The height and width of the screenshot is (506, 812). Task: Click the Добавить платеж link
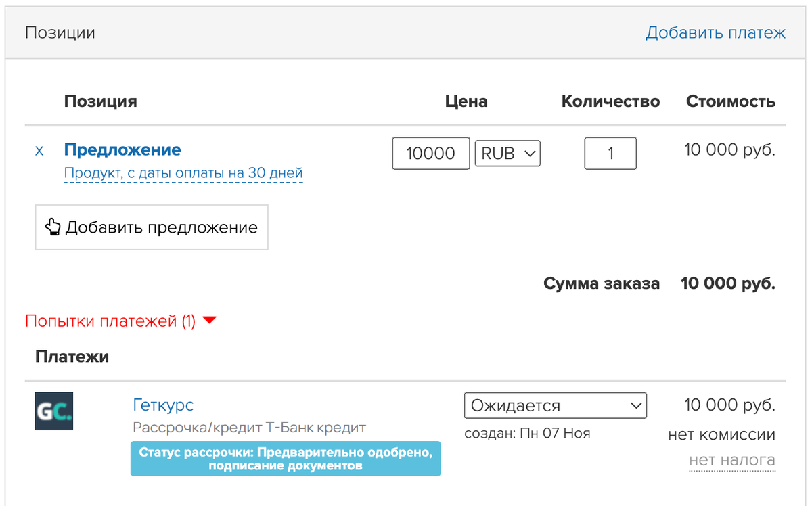click(x=715, y=32)
